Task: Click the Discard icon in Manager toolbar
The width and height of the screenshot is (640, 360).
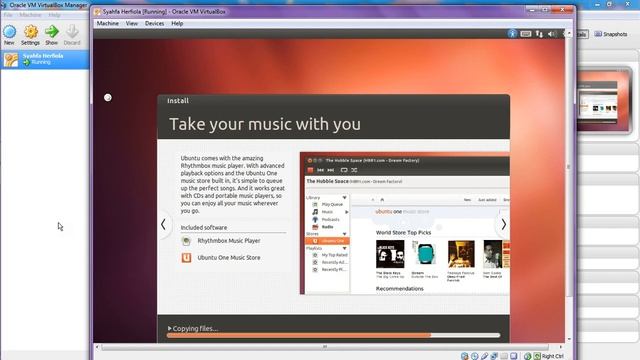Action: [72, 32]
